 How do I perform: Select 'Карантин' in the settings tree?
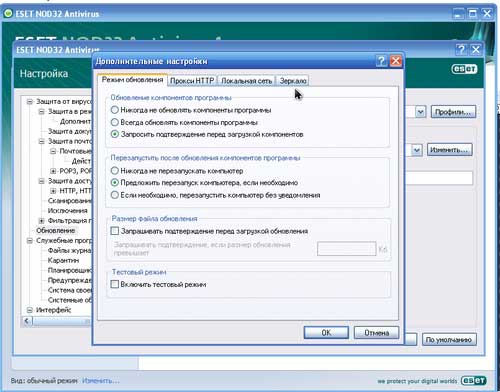point(63,260)
